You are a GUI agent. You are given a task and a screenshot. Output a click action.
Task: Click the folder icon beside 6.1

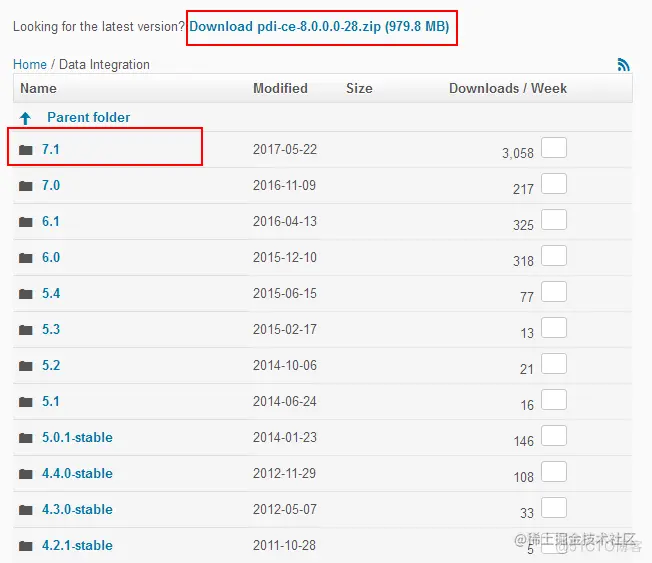coord(26,222)
